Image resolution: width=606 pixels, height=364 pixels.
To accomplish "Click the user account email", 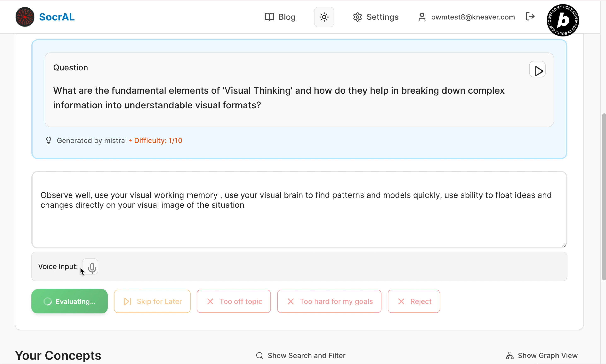I will click(473, 17).
